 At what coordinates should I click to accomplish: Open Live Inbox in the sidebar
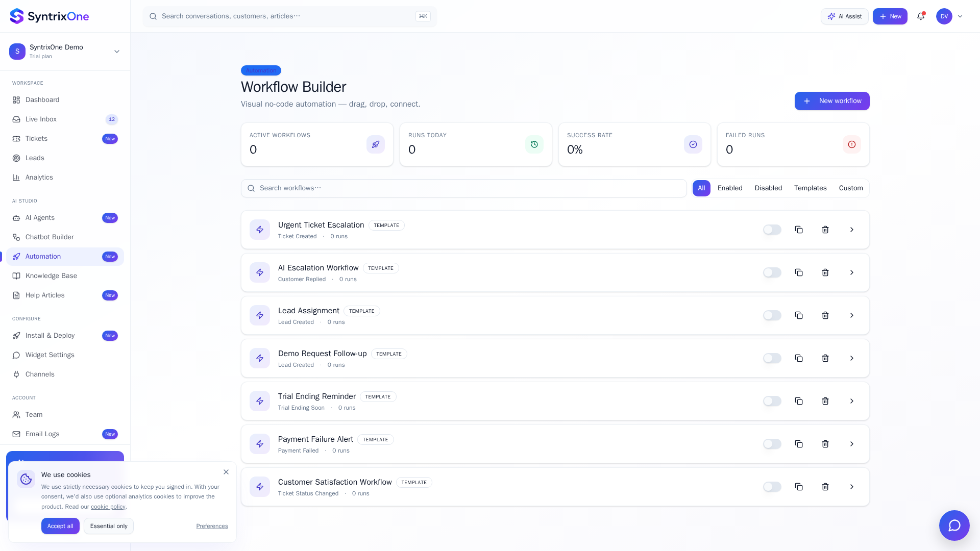click(65, 119)
